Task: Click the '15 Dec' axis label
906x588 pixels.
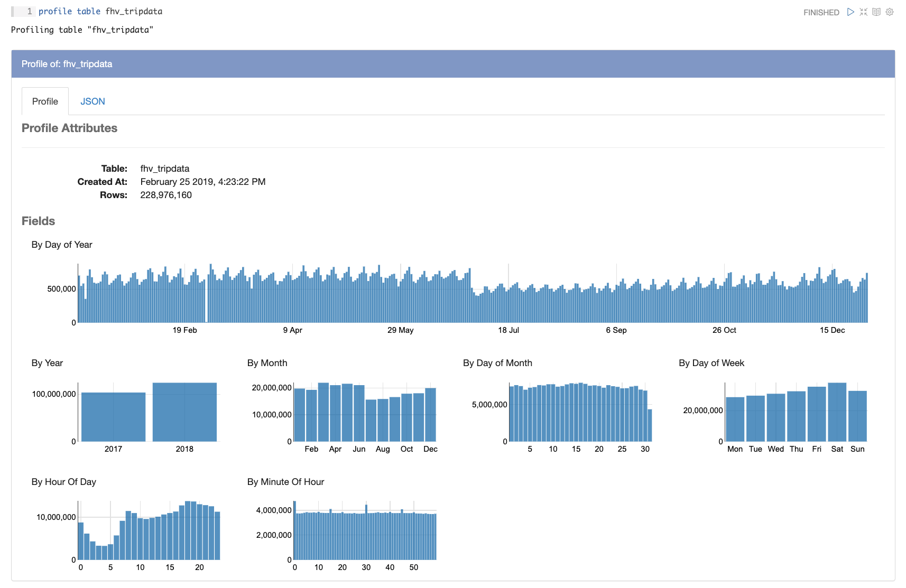Action: click(x=832, y=330)
